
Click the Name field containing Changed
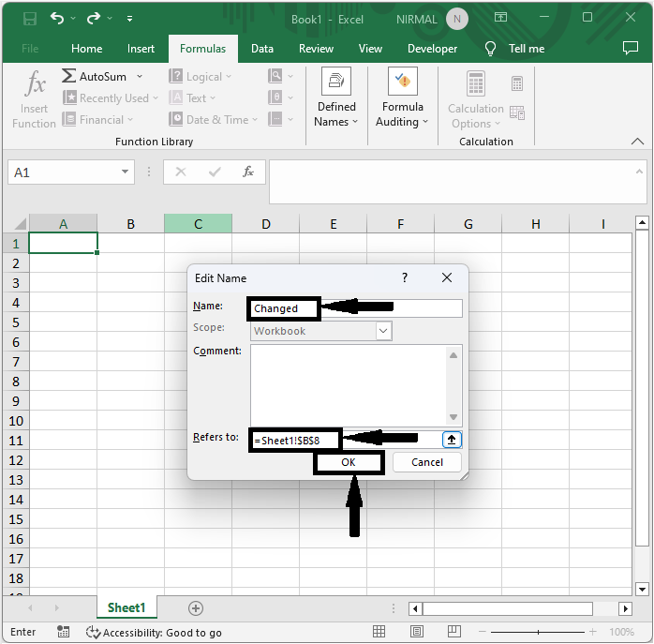(x=356, y=308)
